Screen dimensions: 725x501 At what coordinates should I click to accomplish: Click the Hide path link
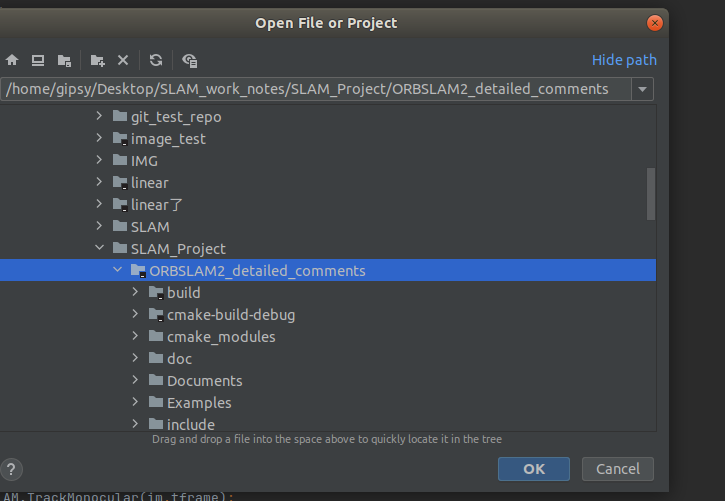pos(624,60)
